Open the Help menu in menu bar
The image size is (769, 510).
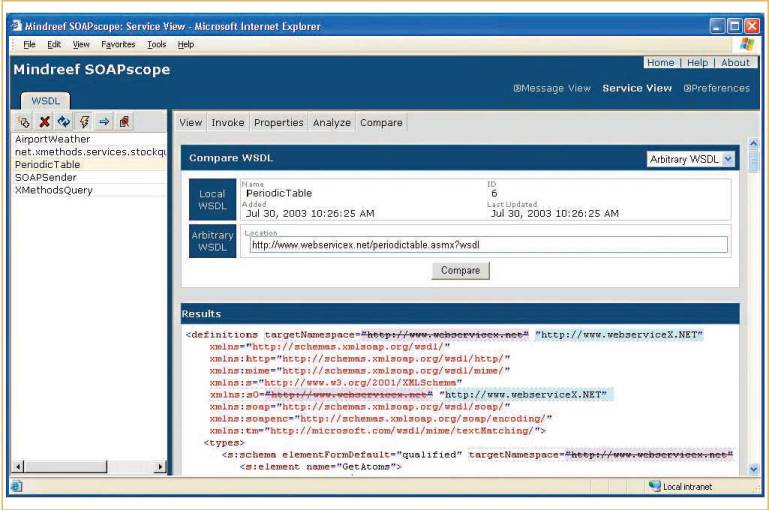coord(186,44)
